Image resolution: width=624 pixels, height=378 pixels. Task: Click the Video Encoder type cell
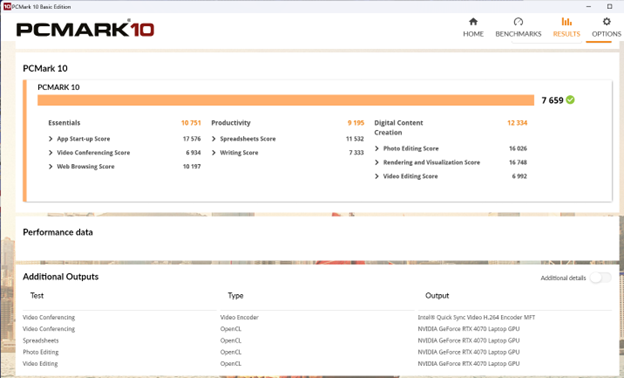click(x=239, y=318)
